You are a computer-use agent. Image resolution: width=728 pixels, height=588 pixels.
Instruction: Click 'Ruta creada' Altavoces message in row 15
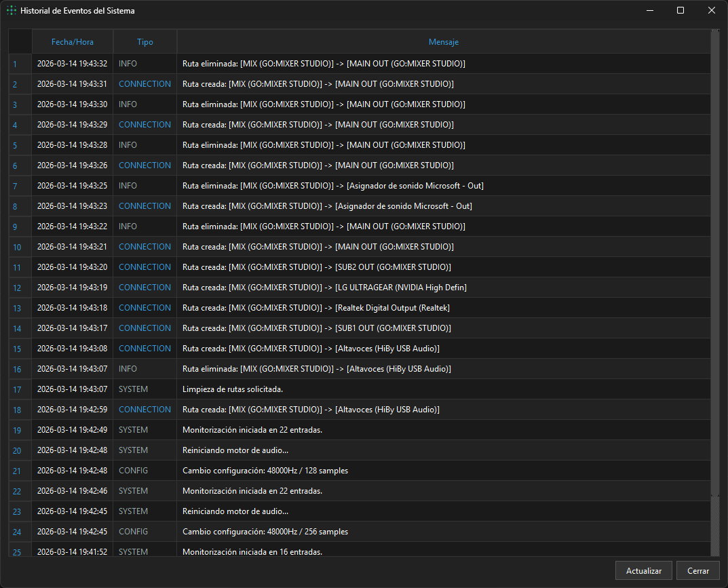[x=311, y=349]
